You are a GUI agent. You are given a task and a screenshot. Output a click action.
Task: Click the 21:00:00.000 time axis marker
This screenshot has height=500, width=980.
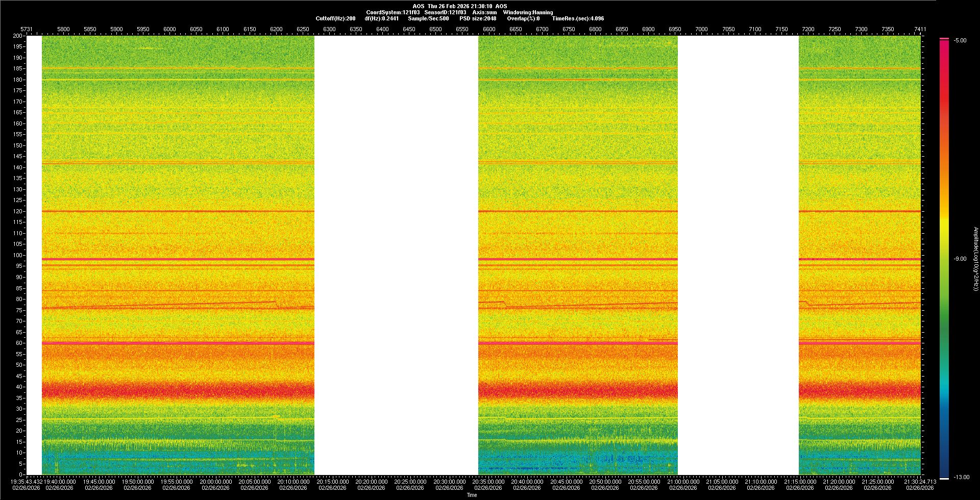683,482
